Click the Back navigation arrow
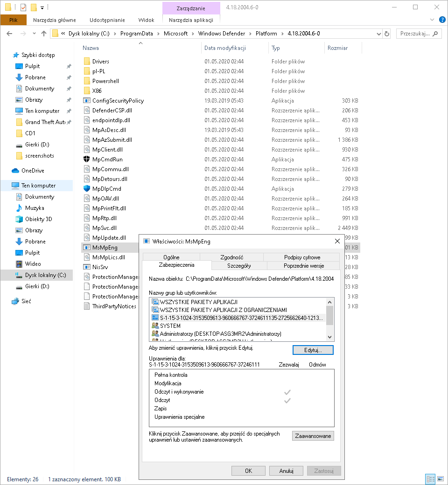The width and height of the screenshot is (448, 485). tap(10, 34)
